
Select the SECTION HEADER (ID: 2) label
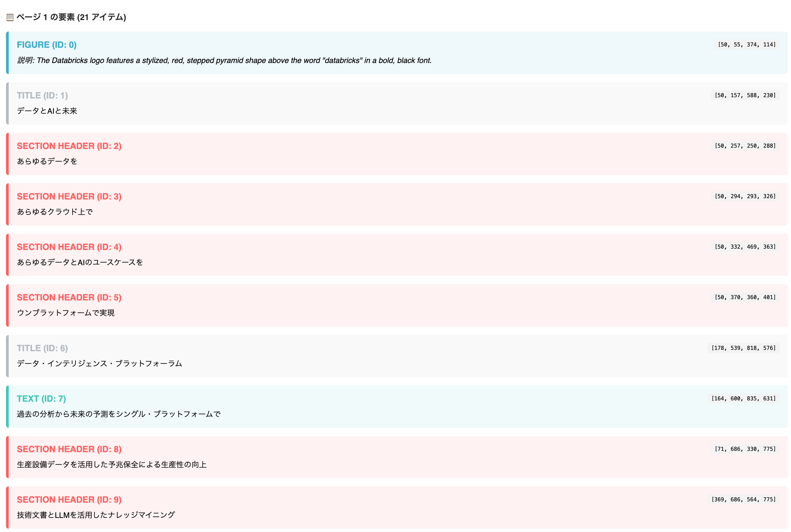click(69, 146)
